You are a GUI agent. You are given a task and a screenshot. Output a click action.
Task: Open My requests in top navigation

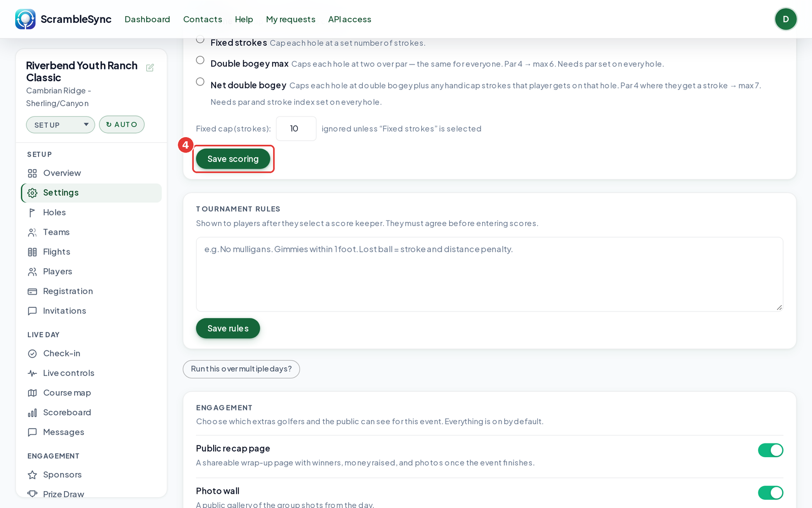click(x=291, y=19)
